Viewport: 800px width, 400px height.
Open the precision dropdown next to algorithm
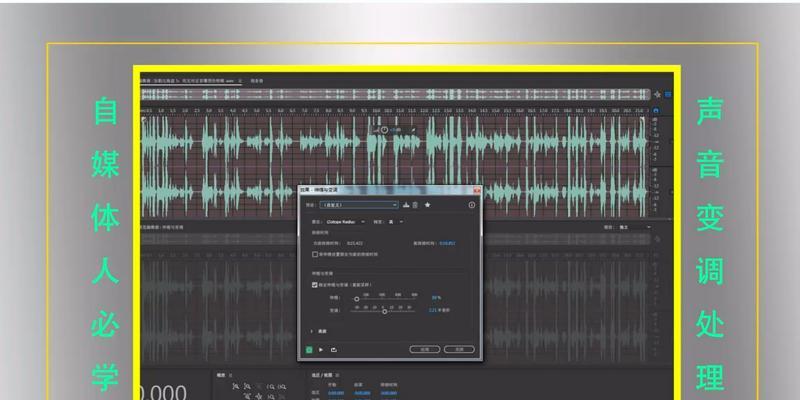click(396, 222)
